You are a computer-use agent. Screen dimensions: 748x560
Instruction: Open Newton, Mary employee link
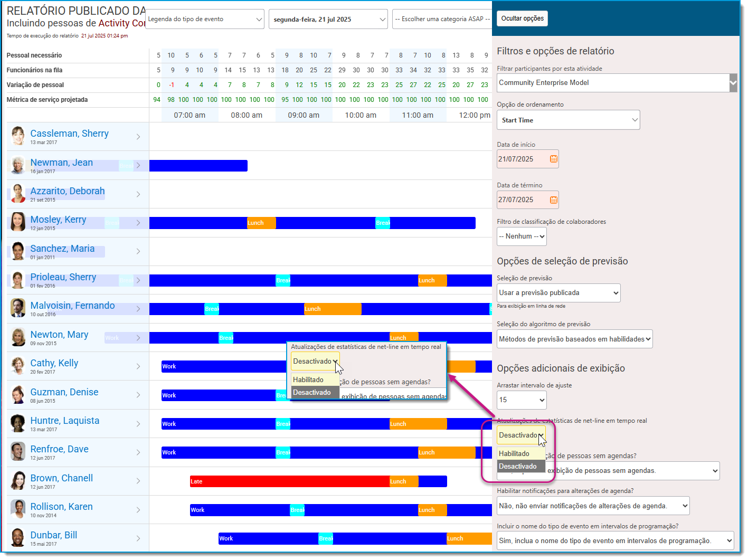pos(59,335)
